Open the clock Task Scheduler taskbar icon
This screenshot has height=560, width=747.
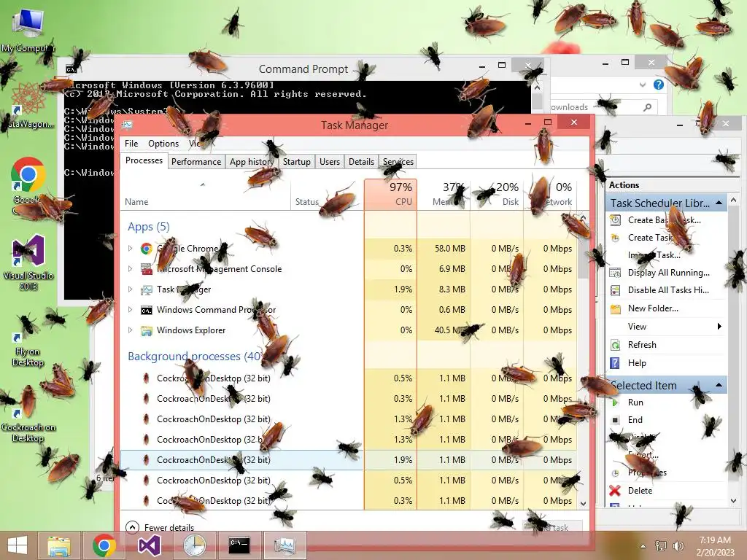tap(194, 545)
